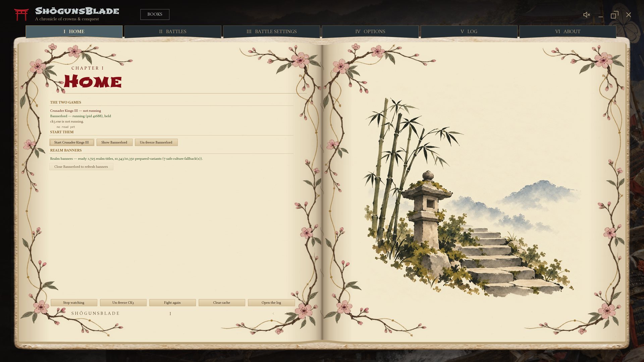This screenshot has height=362, width=644.
Task: Select the I HOME tab
Action: click(74, 32)
